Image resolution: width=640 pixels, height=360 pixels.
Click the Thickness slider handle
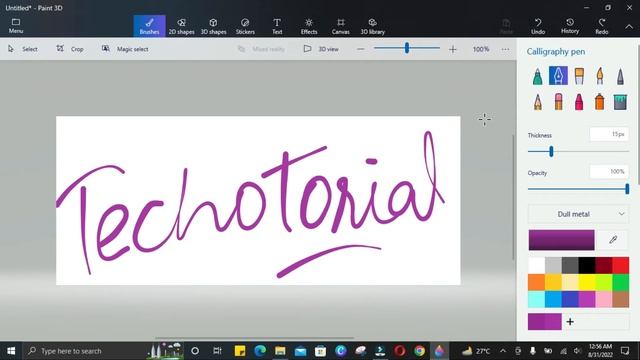pos(551,151)
